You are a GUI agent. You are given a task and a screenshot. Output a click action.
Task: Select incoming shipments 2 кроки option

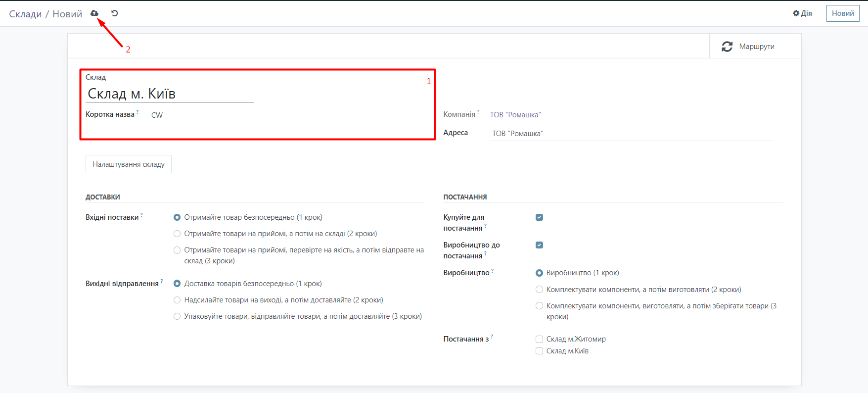click(177, 234)
